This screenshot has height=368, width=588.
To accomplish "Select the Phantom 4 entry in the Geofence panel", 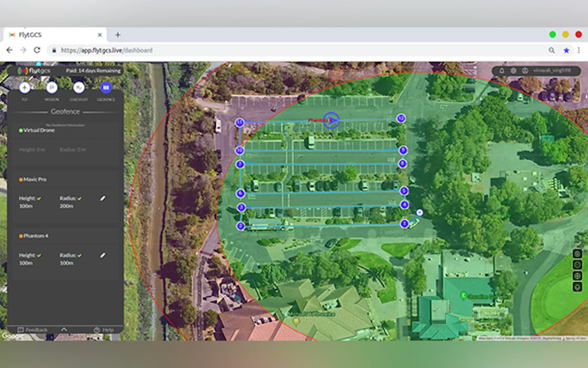I will pos(34,236).
